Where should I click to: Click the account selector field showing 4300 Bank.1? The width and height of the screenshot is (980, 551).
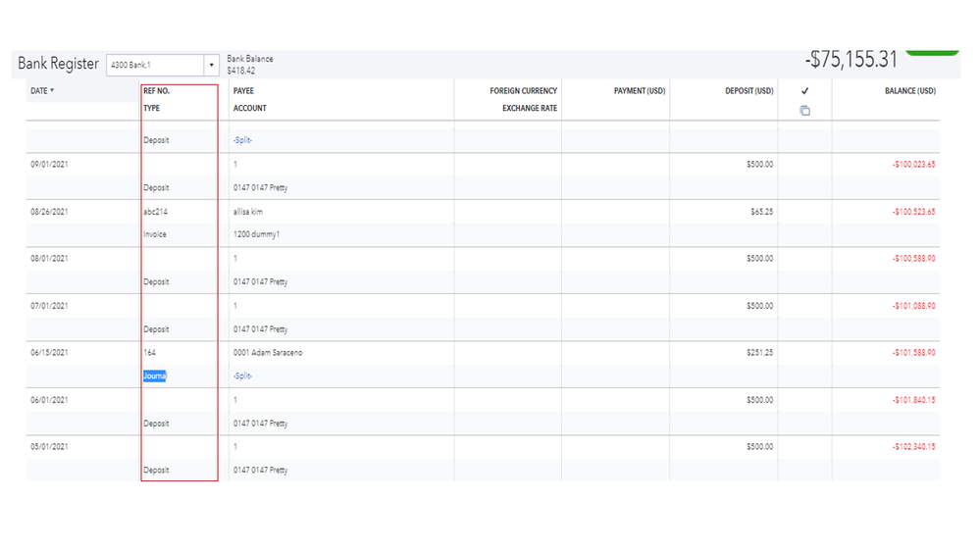coord(154,65)
